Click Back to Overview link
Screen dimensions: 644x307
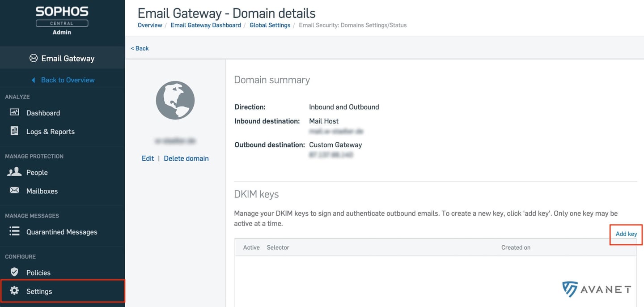tap(68, 80)
